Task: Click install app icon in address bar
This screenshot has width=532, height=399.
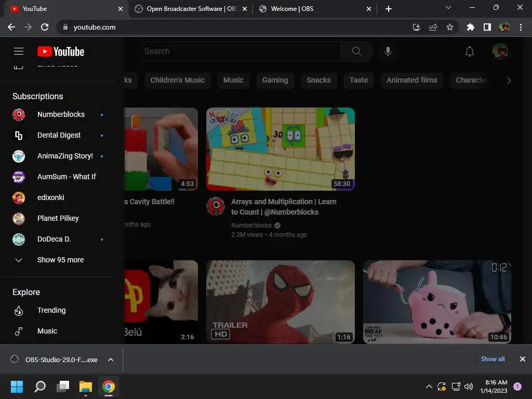Action: click(416, 27)
